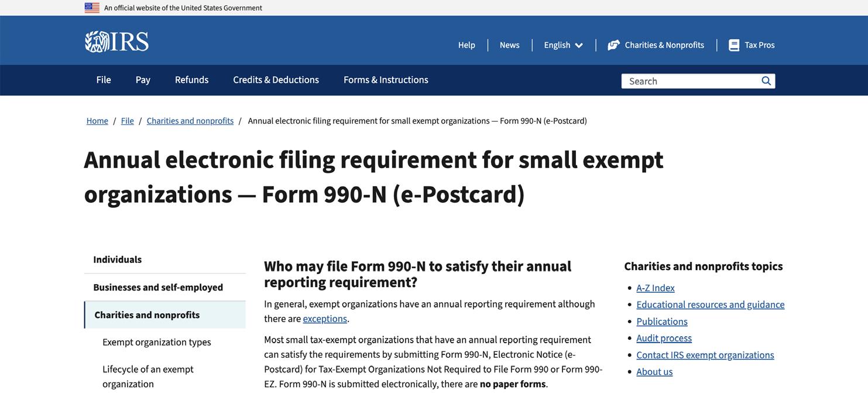Click the 'Who may file Form 990-N' heading
The width and height of the screenshot is (868, 393).
click(418, 274)
